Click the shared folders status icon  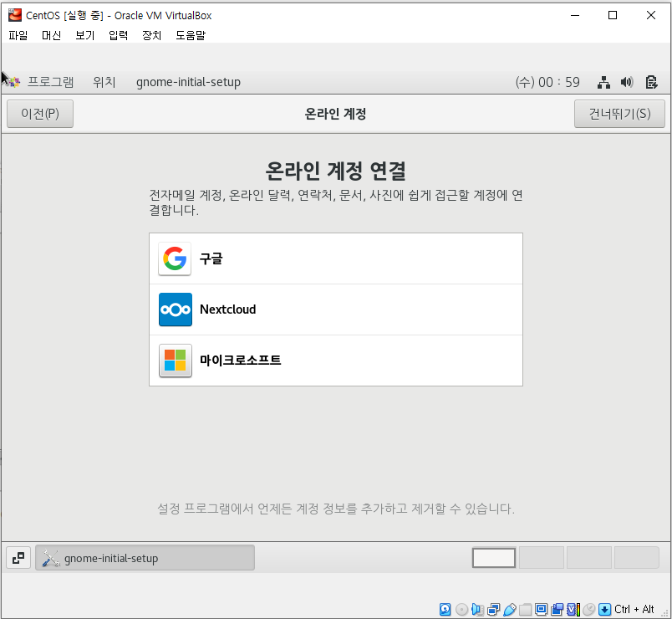tap(525, 609)
